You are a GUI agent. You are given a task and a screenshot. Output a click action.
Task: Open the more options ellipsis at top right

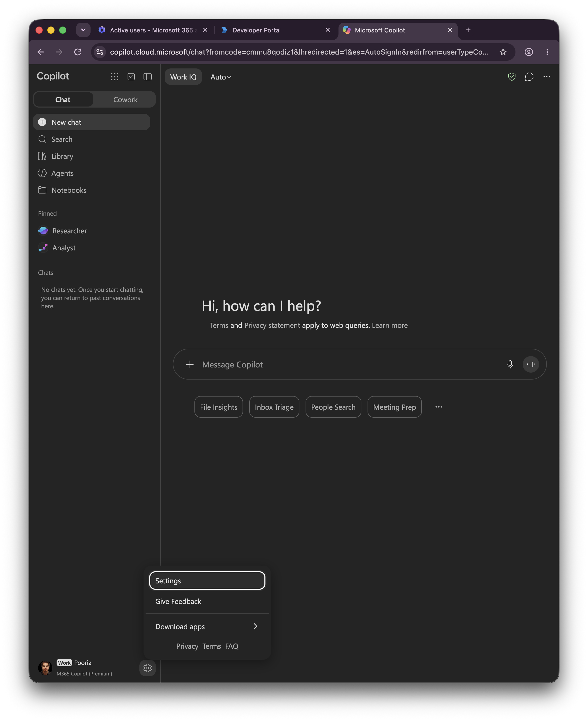coord(547,77)
